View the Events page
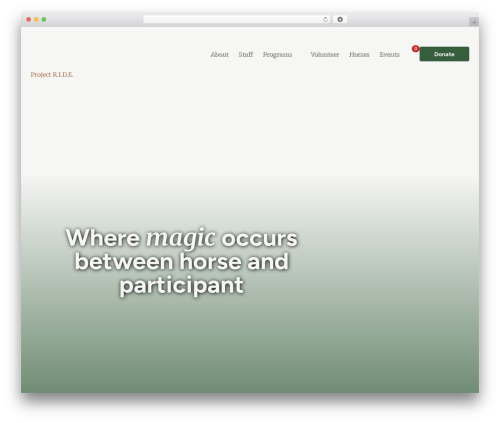The height and width of the screenshot is (423, 500). click(x=389, y=54)
